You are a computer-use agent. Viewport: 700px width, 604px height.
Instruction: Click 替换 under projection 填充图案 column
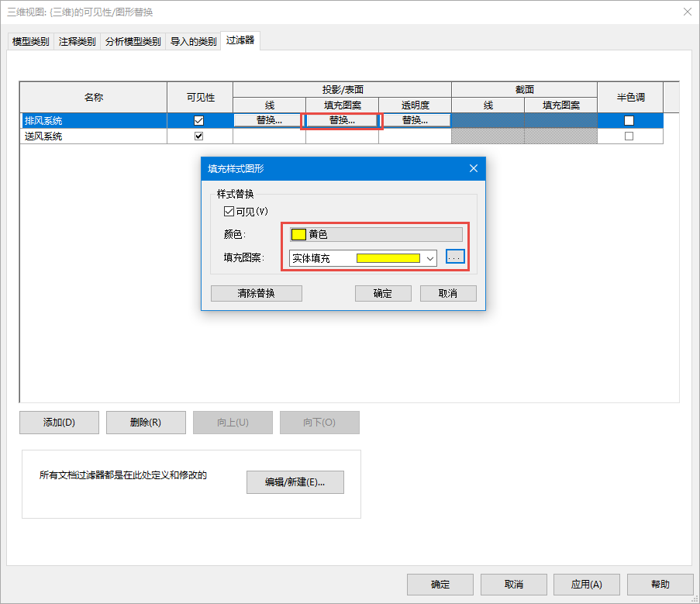point(342,120)
